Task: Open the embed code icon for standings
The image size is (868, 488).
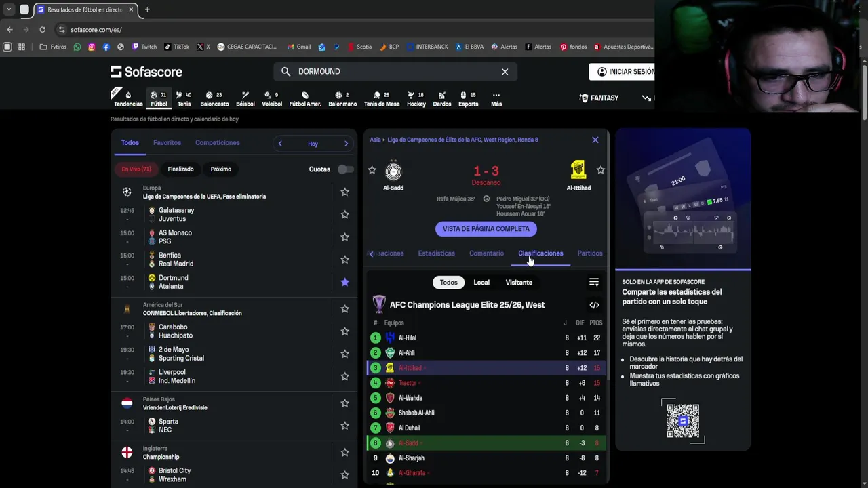Action: tap(594, 305)
